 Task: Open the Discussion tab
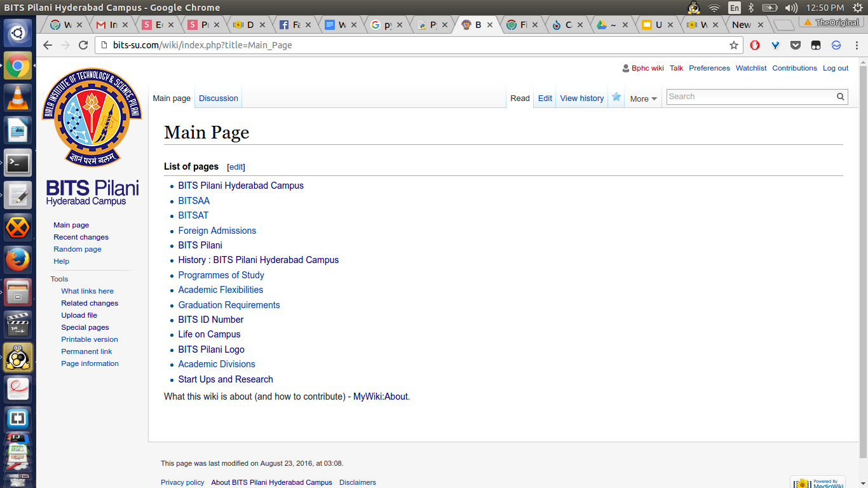[219, 98]
